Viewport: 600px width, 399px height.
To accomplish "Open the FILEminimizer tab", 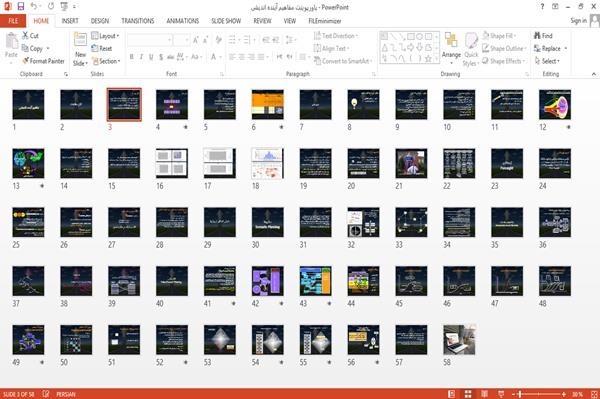I will coord(324,21).
